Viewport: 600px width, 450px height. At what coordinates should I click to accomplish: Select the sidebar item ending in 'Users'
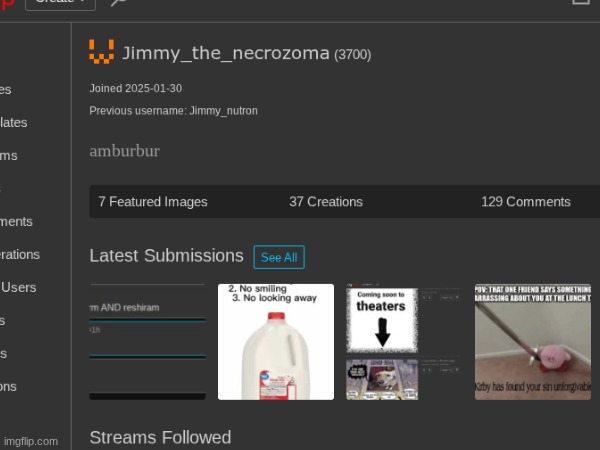coord(18,287)
